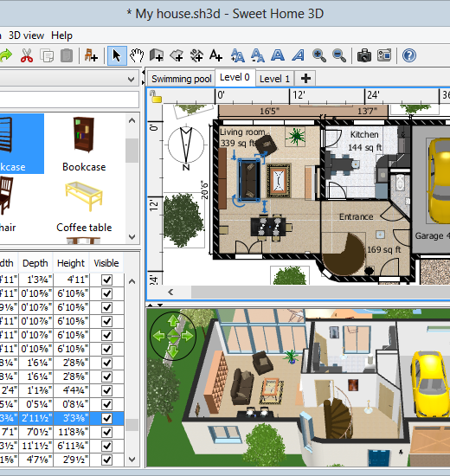Toggle italic text style icon
This screenshot has width=450, height=476.
[299, 56]
